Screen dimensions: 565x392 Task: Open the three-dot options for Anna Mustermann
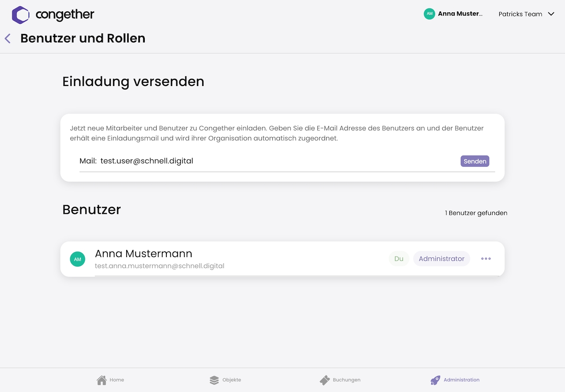(x=486, y=259)
